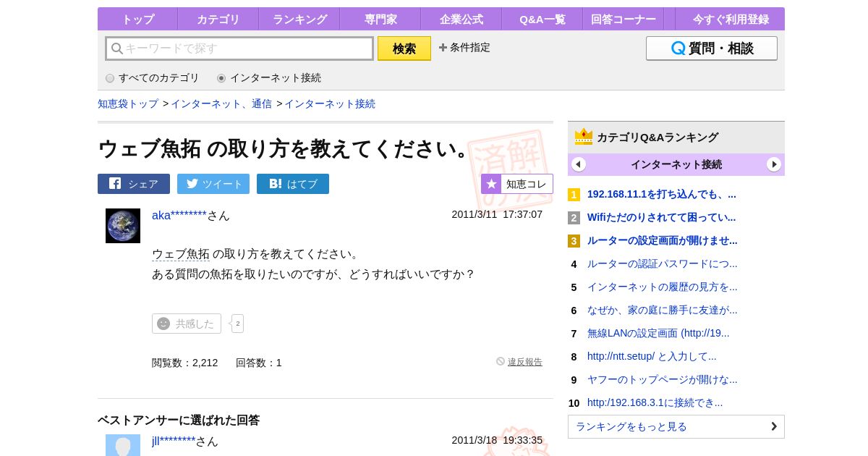Open the 回答コーナー tab
868x456 pixels.
[x=624, y=19]
